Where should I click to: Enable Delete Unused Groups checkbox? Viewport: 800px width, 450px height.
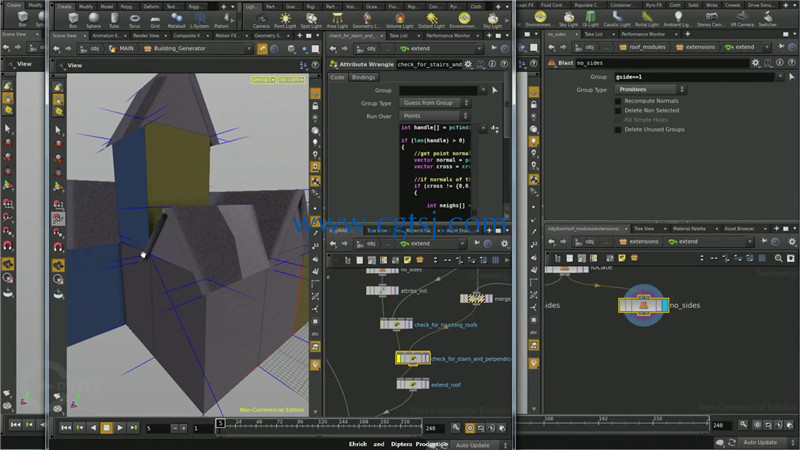(x=618, y=130)
